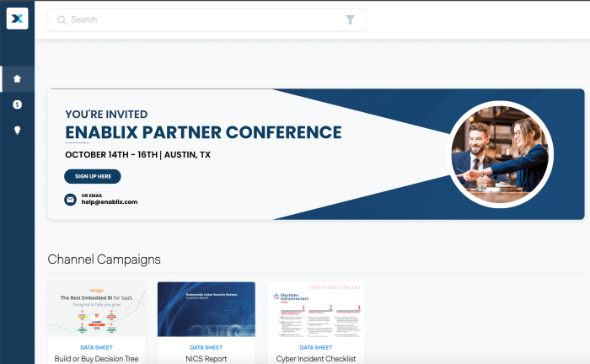Click the Enablix logo icon
The image size is (590, 364).
click(18, 19)
